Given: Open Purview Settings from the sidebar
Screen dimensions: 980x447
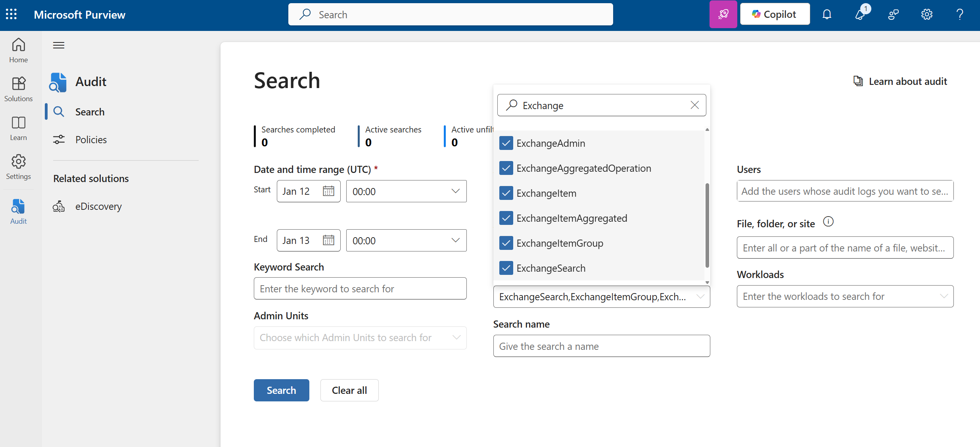Looking at the screenshot, I should (18, 167).
